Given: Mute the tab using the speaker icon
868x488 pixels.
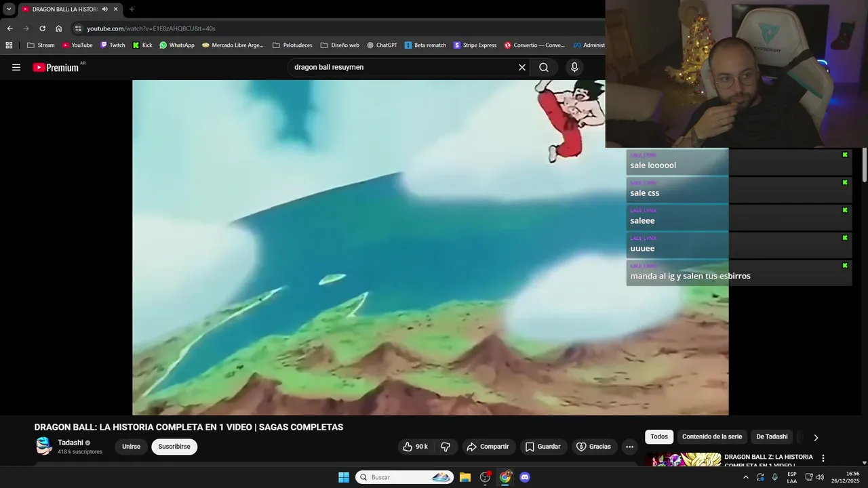Looking at the screenshot, I should [x=105, y=9].
